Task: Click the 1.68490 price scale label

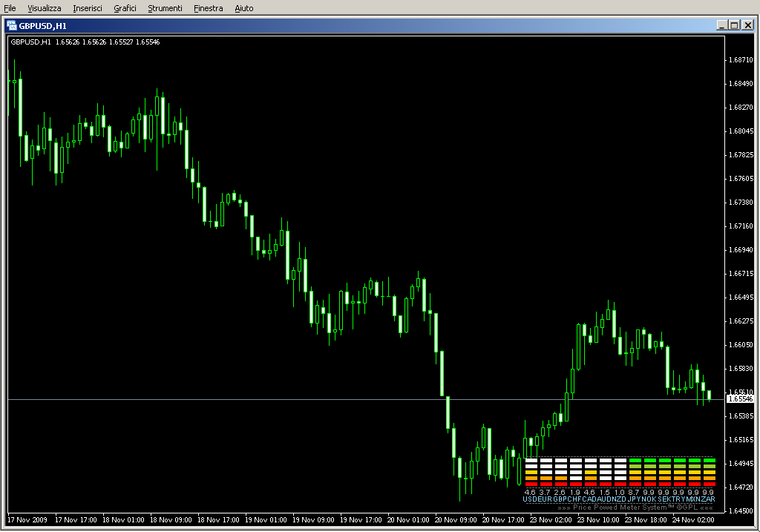Action: (741, 84)
